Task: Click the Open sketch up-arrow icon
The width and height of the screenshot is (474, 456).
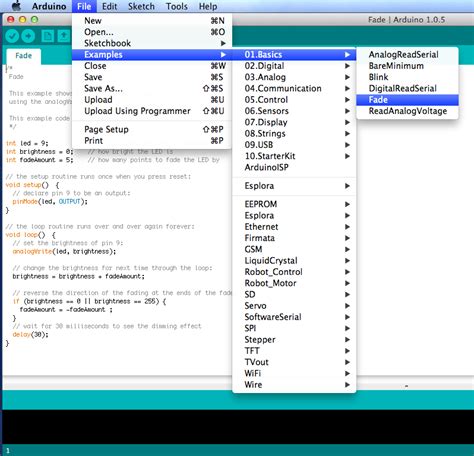Action: 64,36
